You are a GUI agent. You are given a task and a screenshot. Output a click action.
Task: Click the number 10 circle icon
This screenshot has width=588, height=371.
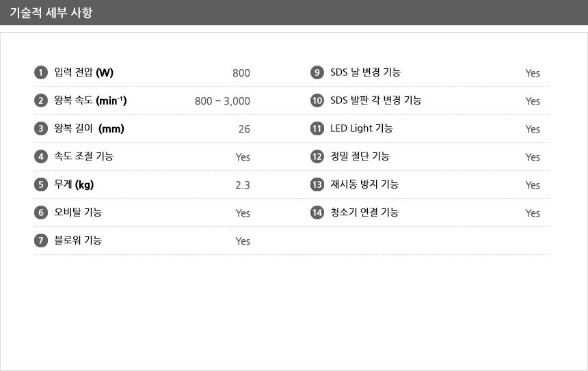pyautogui.click(x=317, y=100)
